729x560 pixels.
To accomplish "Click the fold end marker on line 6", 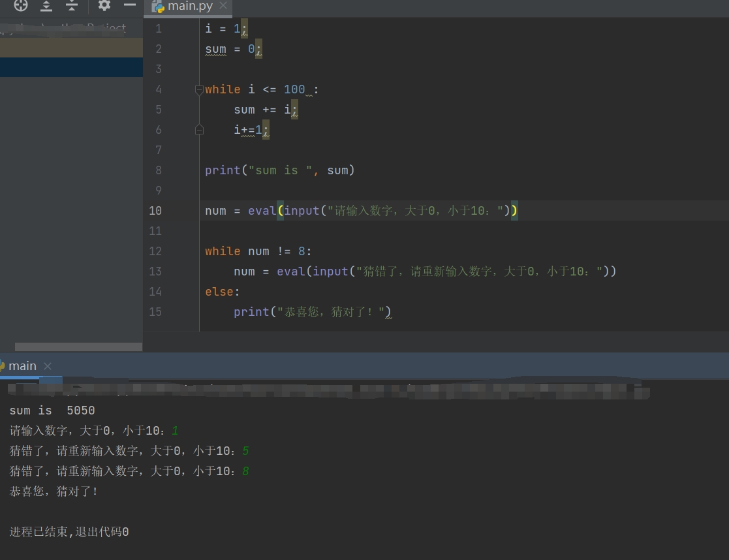I will pyautogui.click(x=199, y=130).
